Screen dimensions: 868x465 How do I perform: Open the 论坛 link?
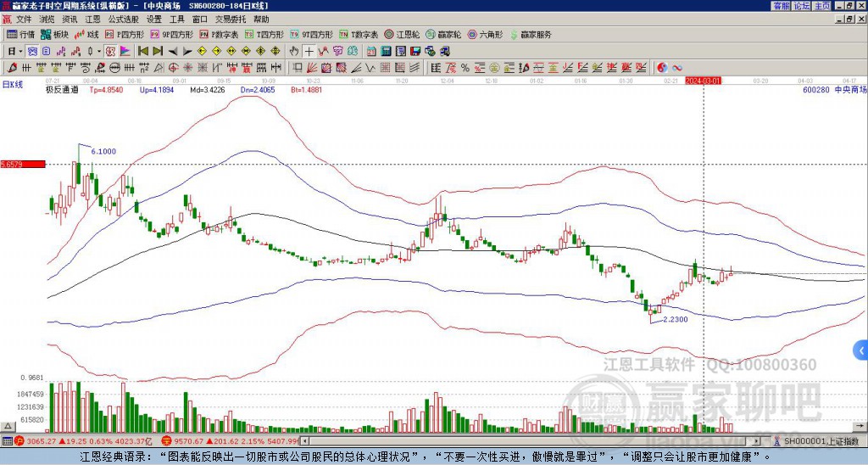(801, 6)
